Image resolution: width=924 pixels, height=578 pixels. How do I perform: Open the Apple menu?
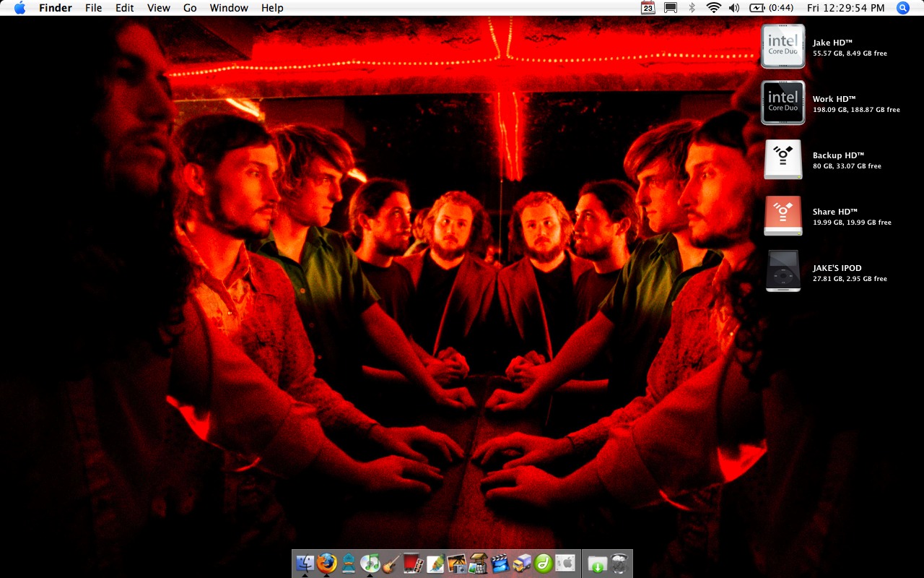coord(19,8)
